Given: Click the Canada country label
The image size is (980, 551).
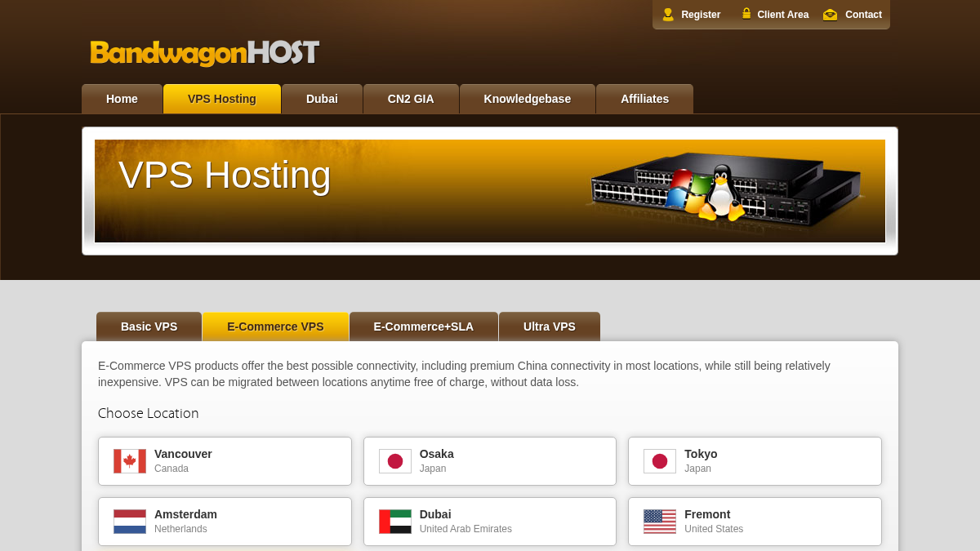Looking at the screenshot, I should [x=171, y=469].
